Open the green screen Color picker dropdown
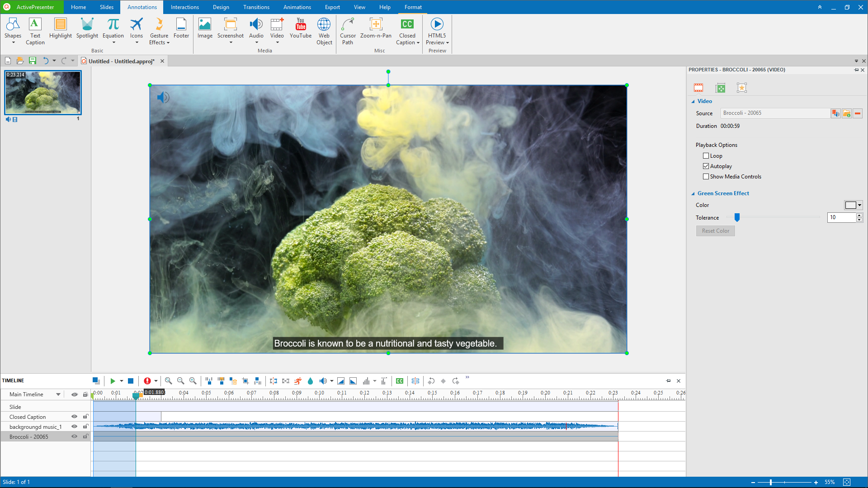Image resolution: width=868 pixels, height=488 pixels. [859, 205]
